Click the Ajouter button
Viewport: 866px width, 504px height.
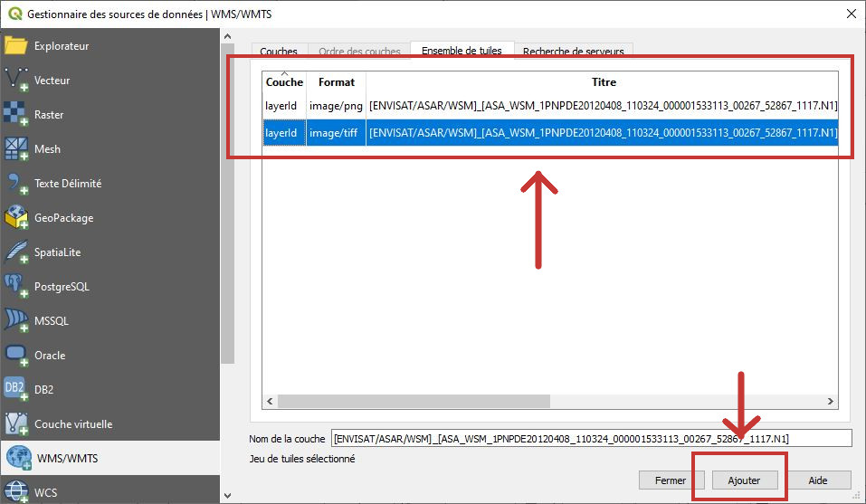(x=743, y=480)
